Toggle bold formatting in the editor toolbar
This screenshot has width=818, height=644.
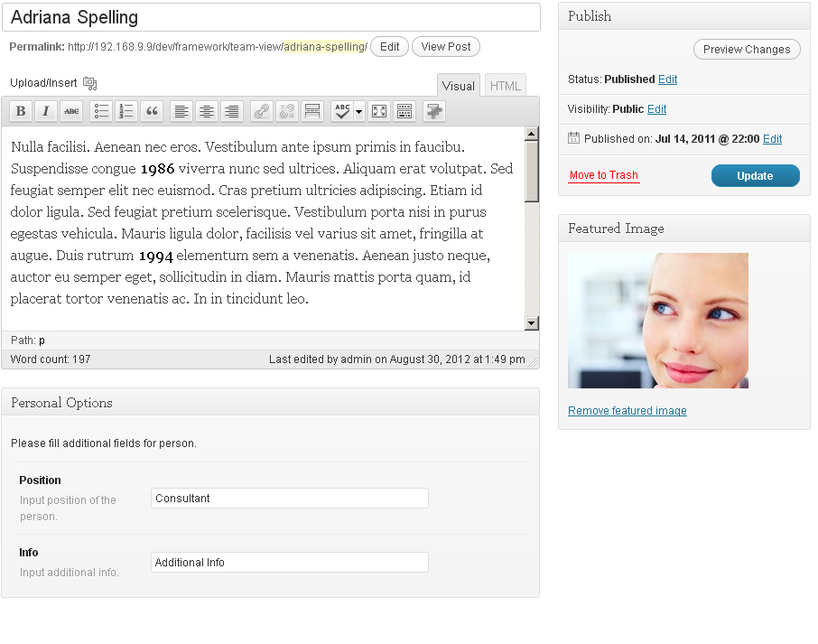point(21,111)
